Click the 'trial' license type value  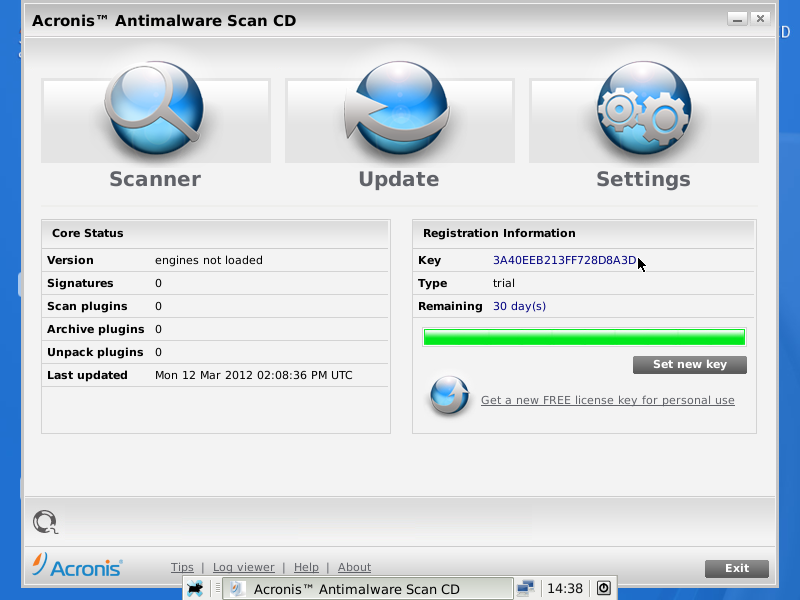[504, 283]
